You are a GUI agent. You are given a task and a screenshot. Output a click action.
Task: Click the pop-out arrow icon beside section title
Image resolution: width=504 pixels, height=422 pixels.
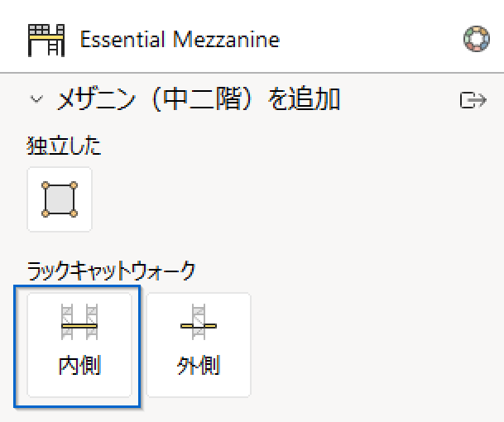(x=473, y=100)
